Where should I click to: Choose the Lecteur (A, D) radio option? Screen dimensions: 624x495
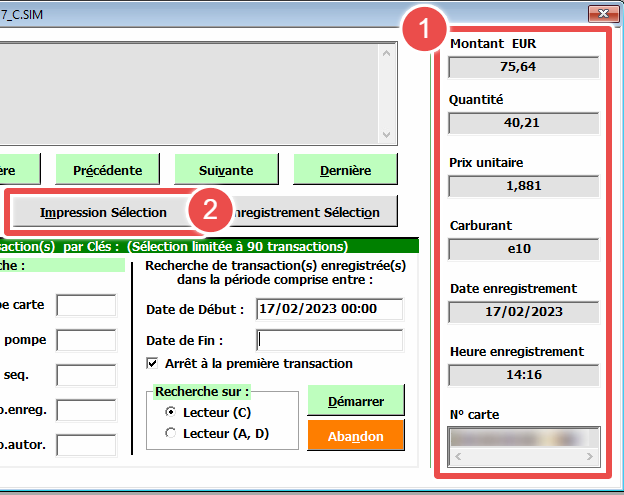[x=170, y=433]
